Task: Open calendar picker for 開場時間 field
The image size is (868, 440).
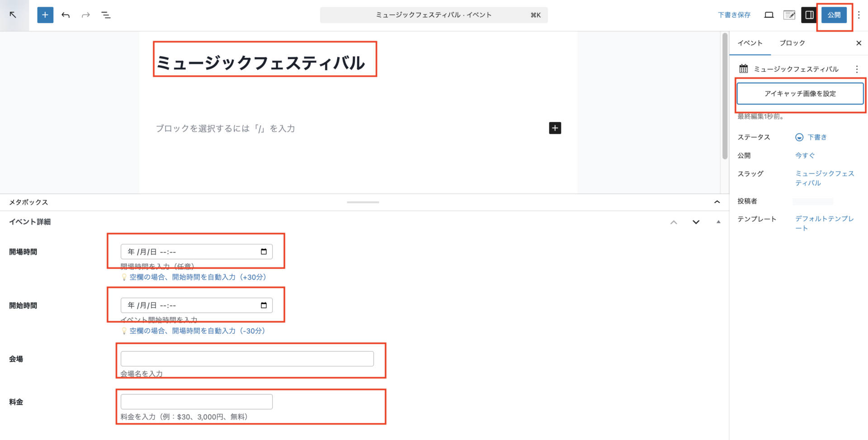Action: [x=264, y=252]
